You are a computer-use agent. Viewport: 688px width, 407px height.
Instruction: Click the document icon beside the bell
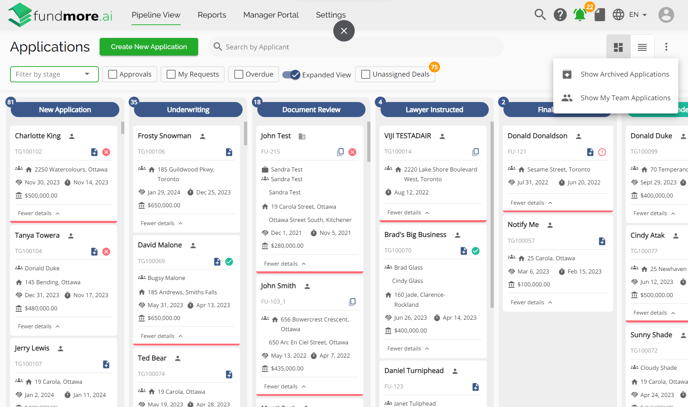pyautogui.click(x=600, y=14)
